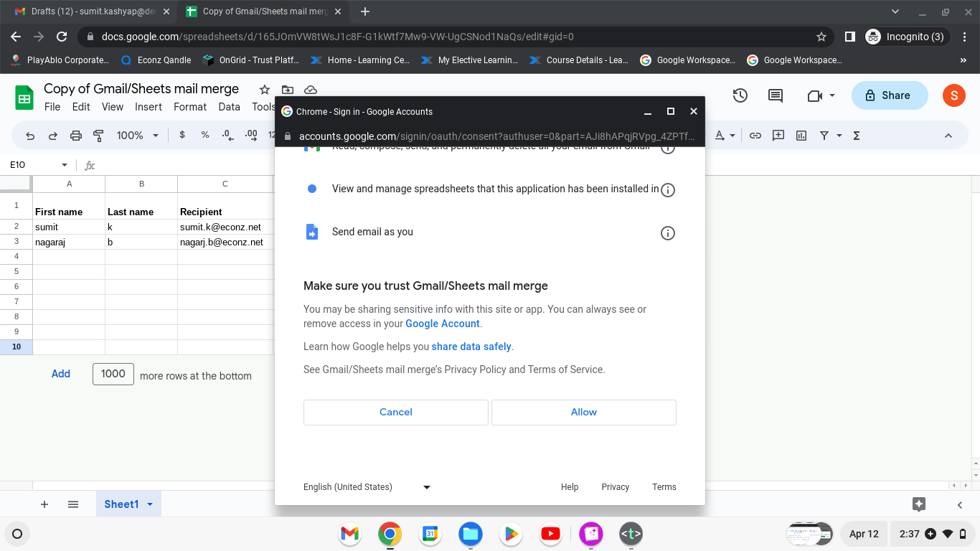Click Allow in the consent dialog
The image size is (980, 551).
pyautogui.click(x=584, y=413)
